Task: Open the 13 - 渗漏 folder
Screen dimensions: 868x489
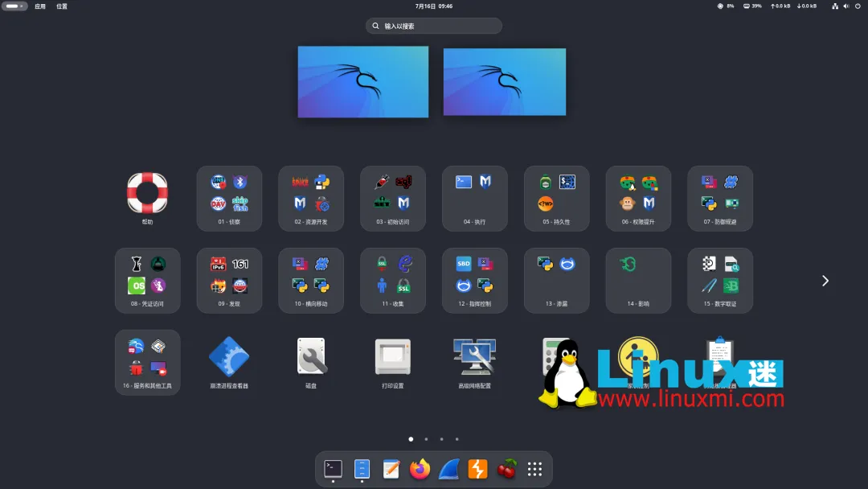Action: tap(556, 280)
